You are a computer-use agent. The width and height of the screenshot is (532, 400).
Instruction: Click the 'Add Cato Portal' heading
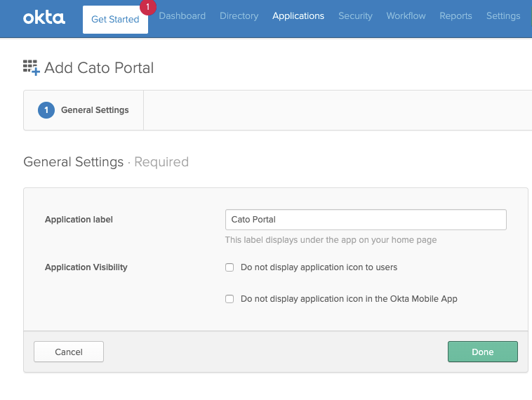[99, 68]
